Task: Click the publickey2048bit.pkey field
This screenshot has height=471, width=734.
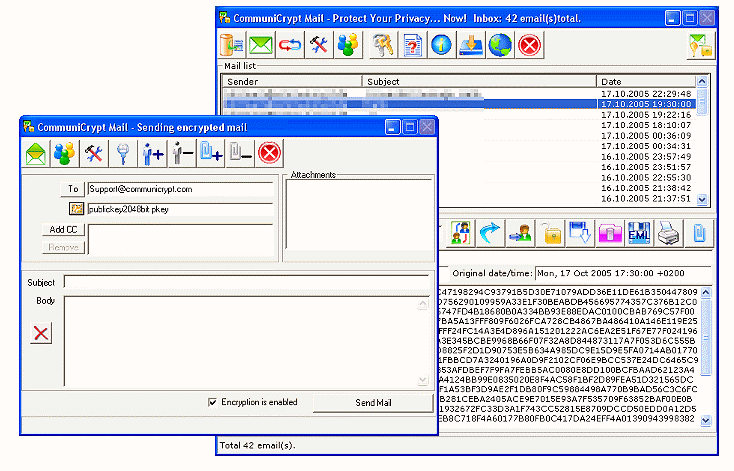Action: [x=180, y=209]
